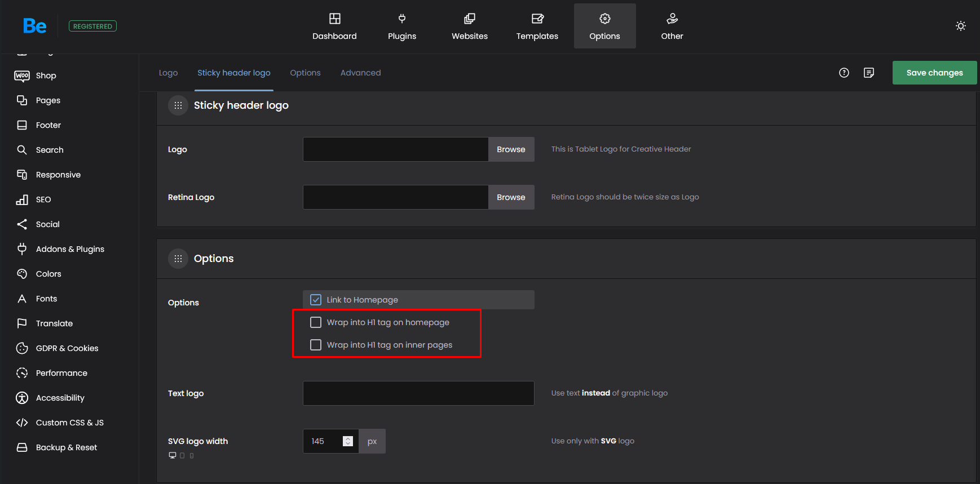980x484 pixels.
Task: Click the WooCommerce Shop icon
Action: (22, 76)
